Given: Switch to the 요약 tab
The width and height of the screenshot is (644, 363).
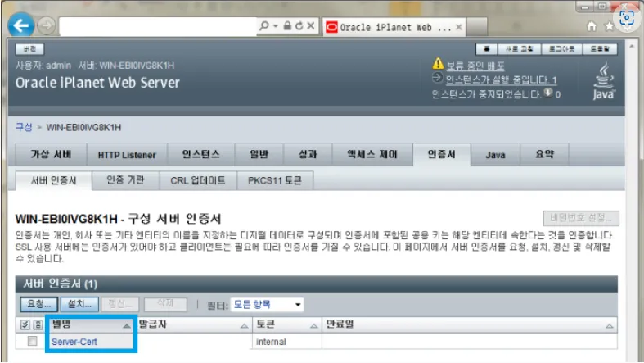Looking at the screenshot, I should click(545, 155).
